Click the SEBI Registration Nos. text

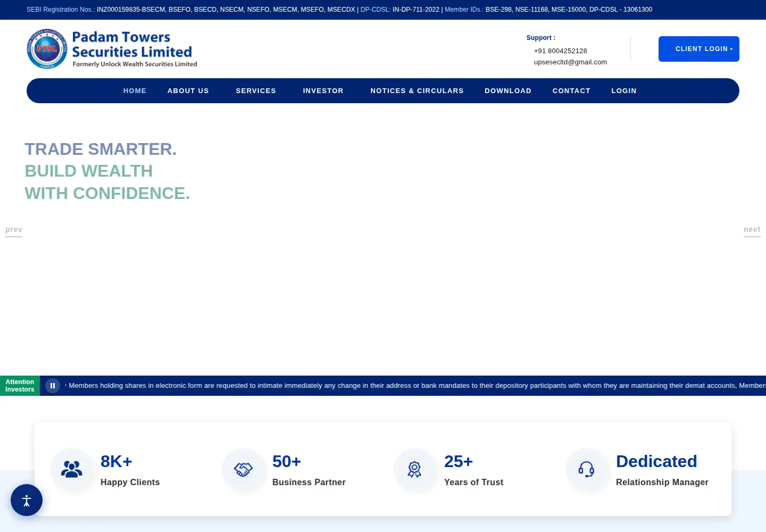click(x=61, y=10)
